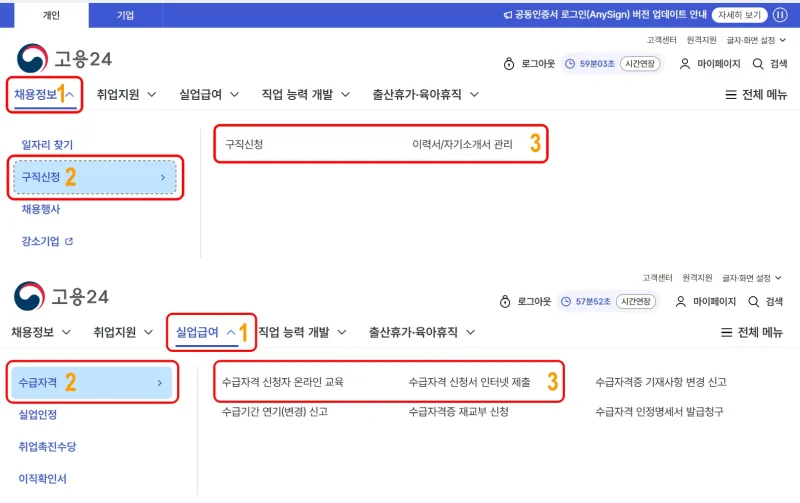The image size is (800, 503).
Task: Expand 취업지원 in the lower navigation bar
Action: point(123,332)
